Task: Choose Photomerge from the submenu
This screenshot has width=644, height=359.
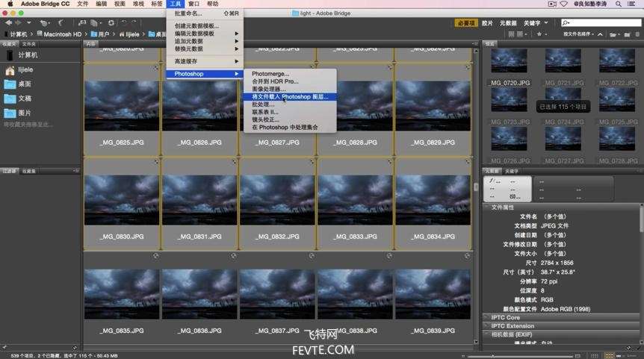Action: coord(290,74)
